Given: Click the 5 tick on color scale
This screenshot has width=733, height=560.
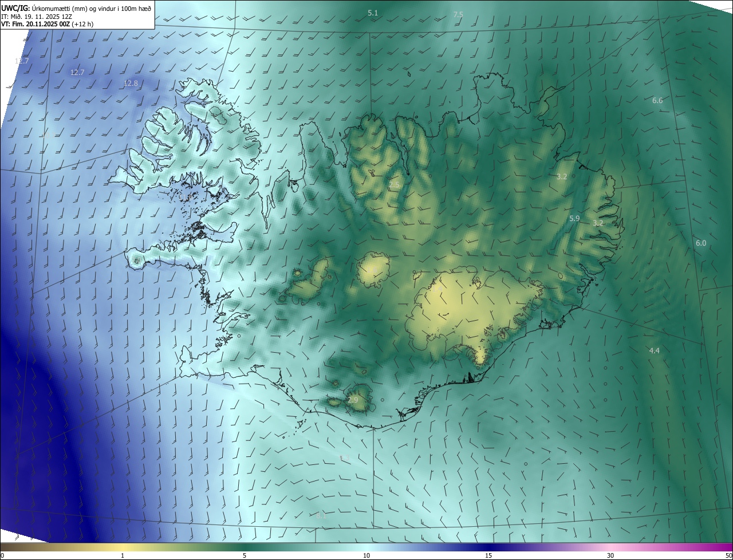Looking at the screenshot, I should (245, 555).
